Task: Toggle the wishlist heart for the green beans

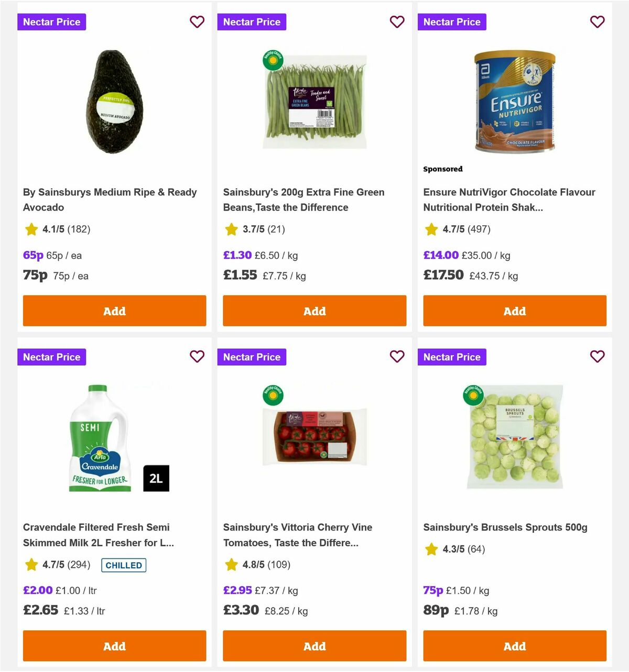Action: 397,22
